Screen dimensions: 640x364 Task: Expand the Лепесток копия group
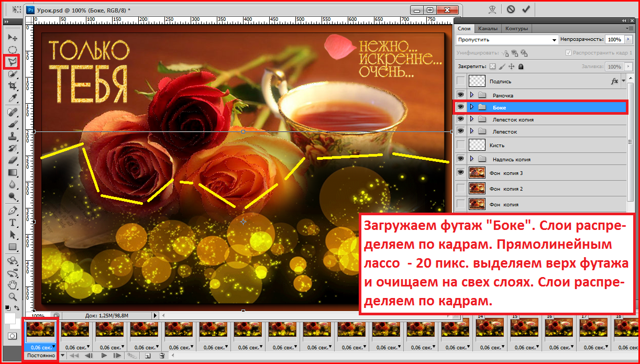[471, 119]
